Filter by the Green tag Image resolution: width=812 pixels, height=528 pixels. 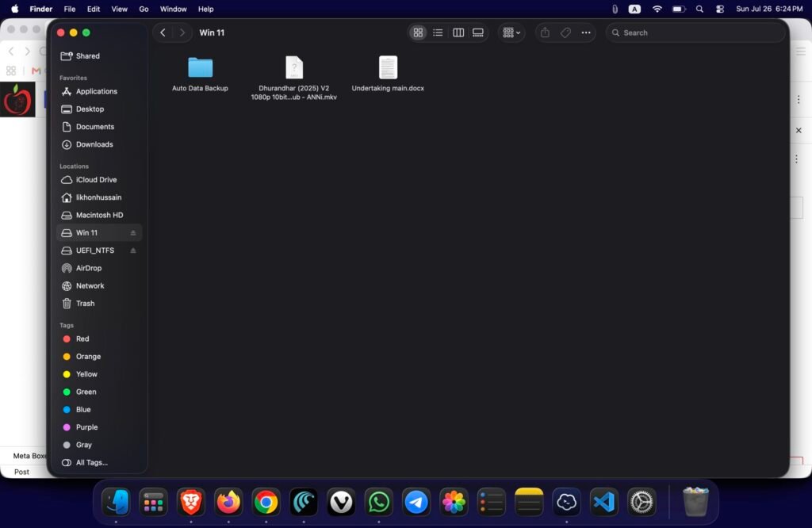click(x=99, y=392)
